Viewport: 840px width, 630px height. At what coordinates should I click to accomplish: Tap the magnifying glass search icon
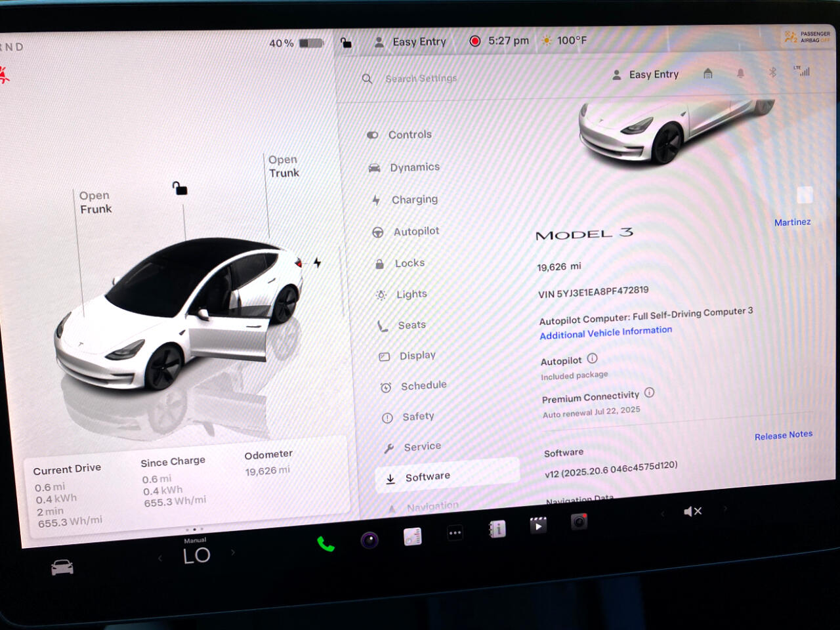pyautogui.click(x=367, y=79)
